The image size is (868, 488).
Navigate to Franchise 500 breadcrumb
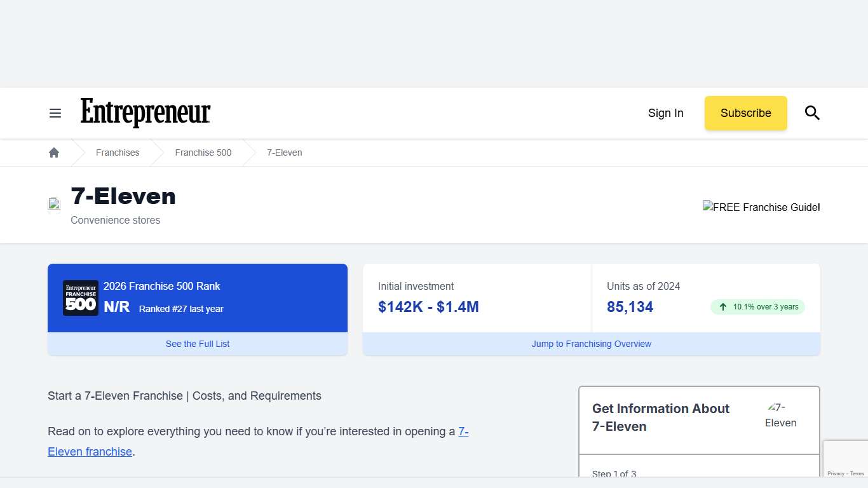(x=203, y=152)
